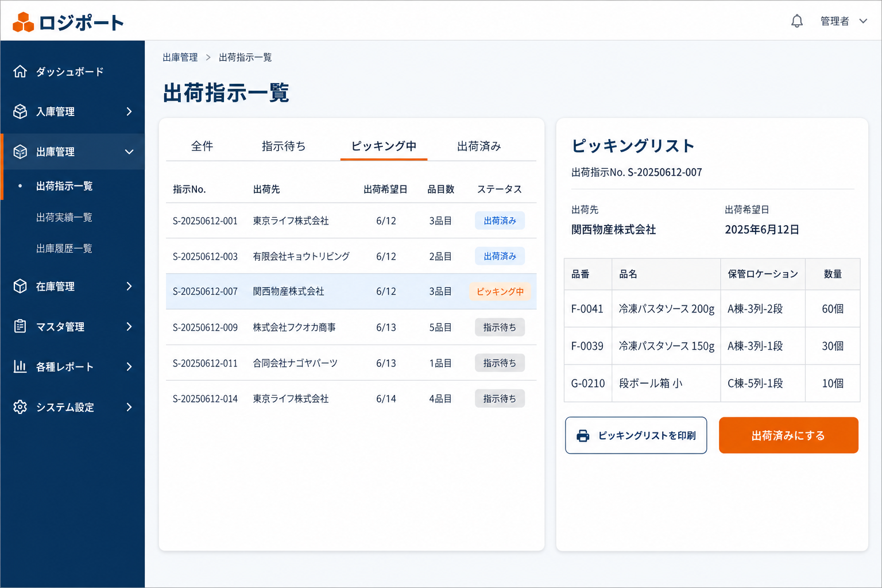The height and width of the screenshot is (588, 882).
Task: Click the 出荷希望日 column header
Action: pyautogui.click(x=385, y=189)
